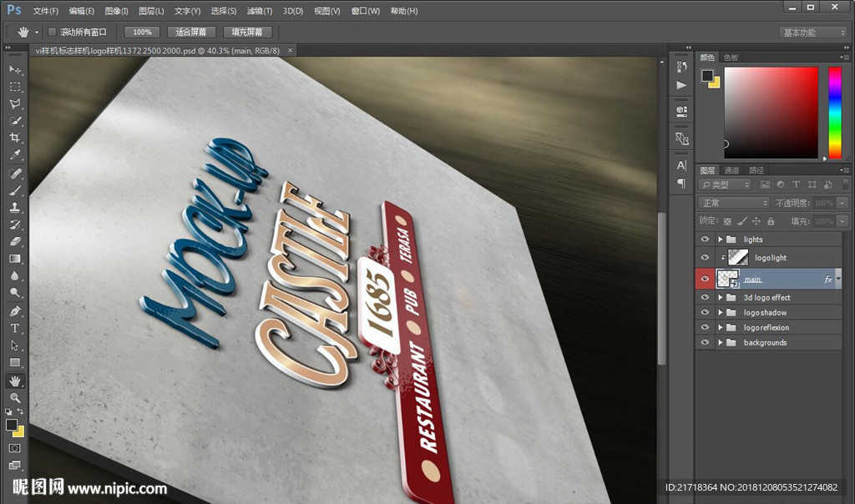The image size is (855, 504).
Task: Switch to the 通道 tab
Action: click(x=731, y=170)
